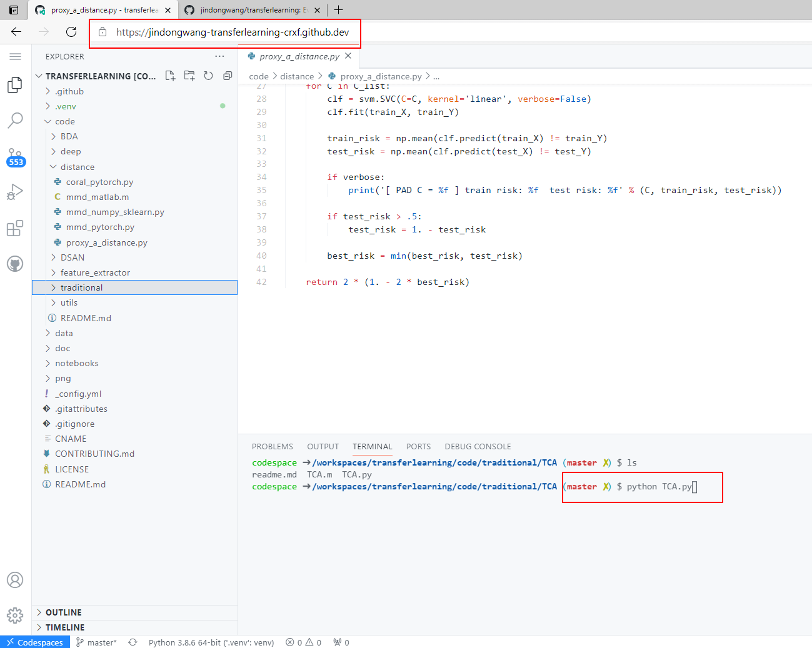The width and height of the screenshot is (812, 648).
Task: Click the master branch in status bar
Action: point(96,642)
